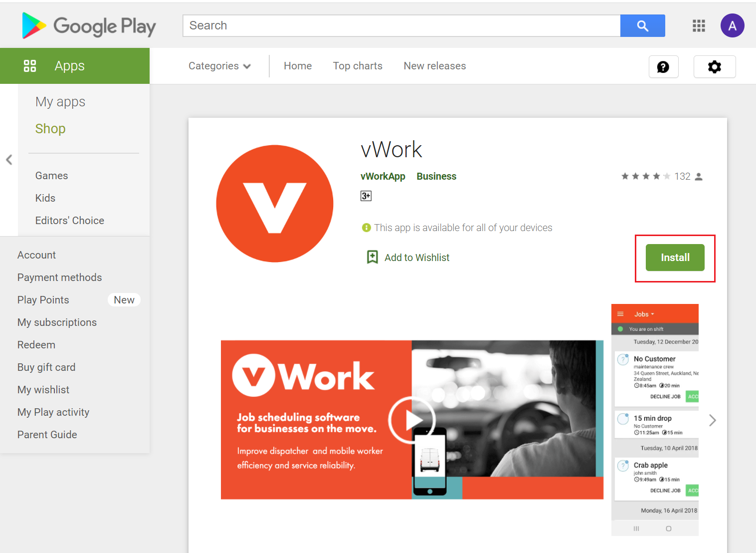Click the vWork app logo icon
Viewport: 756px width, 553px height.
coord(275,204)
